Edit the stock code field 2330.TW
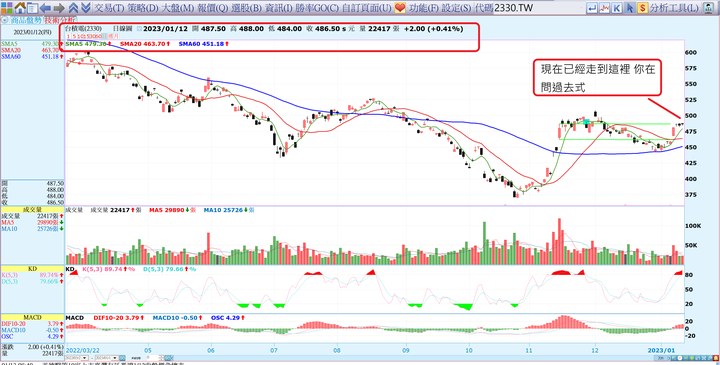 point(539,8)
